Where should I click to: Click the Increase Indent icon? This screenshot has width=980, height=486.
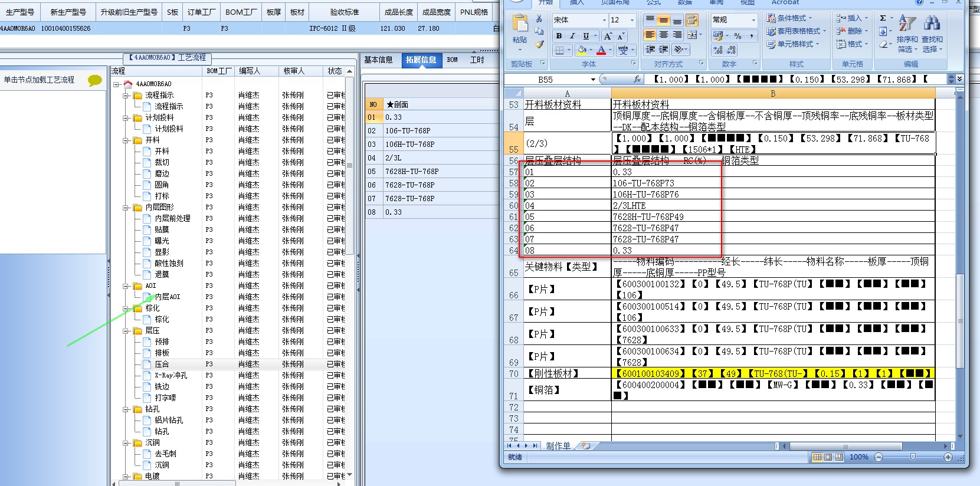(664, 49)
